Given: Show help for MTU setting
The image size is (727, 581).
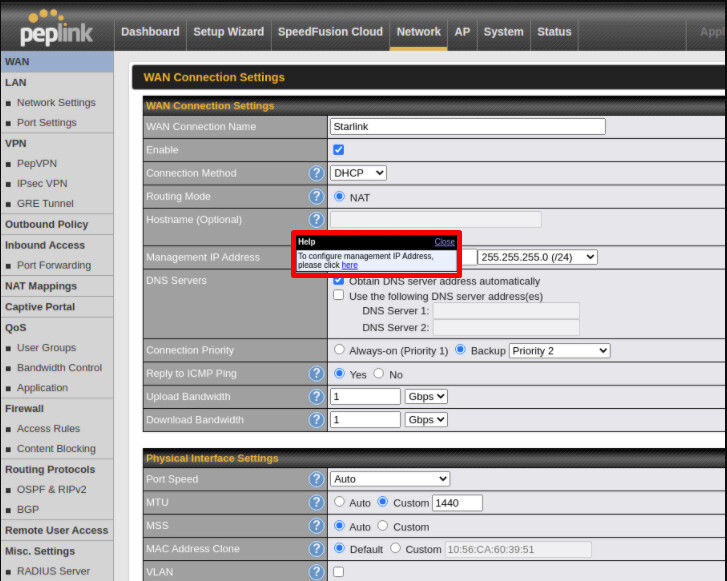Looking at the screenshot, I should click(316, 502).
